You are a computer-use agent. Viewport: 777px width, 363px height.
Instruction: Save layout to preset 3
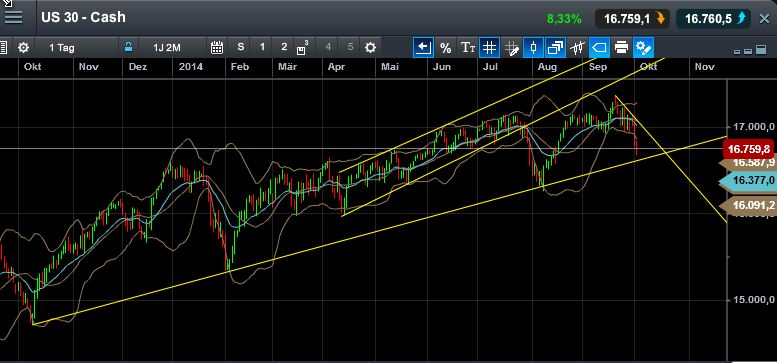302,48
